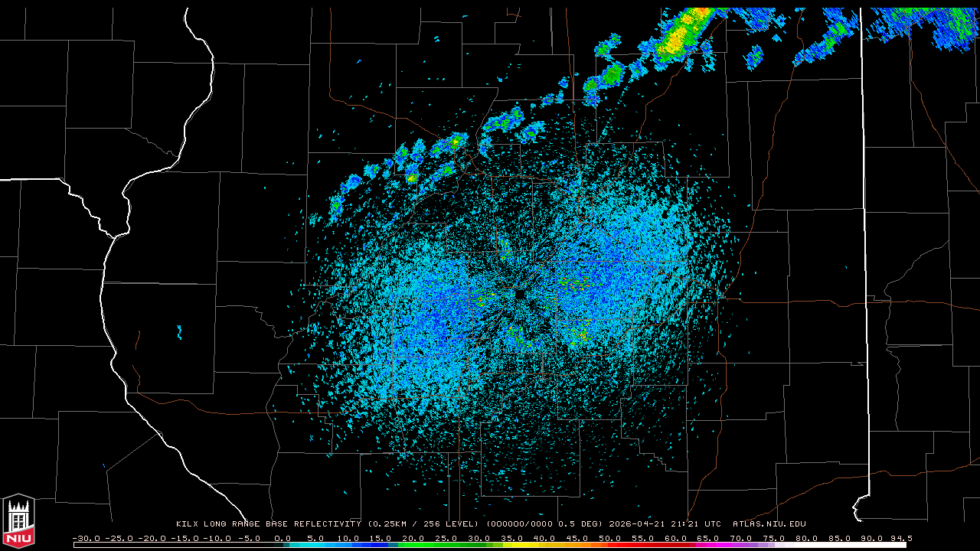Click the thick white state border on the right
The height and width of the screenshot is (551, 980).
coord(863,230)
